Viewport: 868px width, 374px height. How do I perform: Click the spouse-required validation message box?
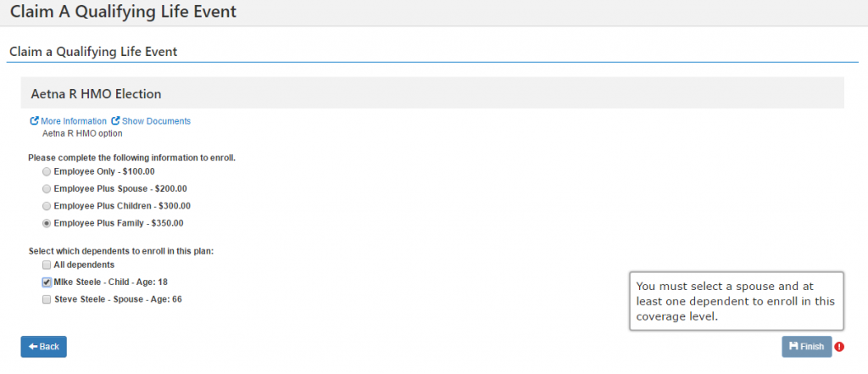(x=737, y=301)
